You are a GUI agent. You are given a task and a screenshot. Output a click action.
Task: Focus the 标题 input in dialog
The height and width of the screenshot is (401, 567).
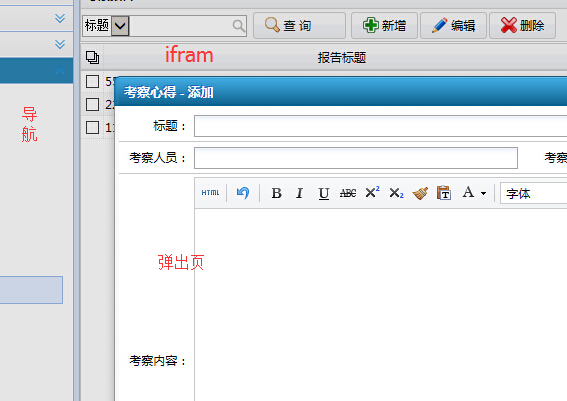380,126
